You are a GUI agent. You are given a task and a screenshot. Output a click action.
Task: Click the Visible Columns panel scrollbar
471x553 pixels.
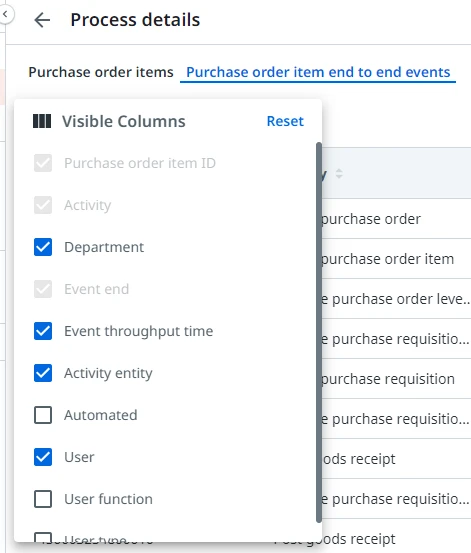pos(319,332)
